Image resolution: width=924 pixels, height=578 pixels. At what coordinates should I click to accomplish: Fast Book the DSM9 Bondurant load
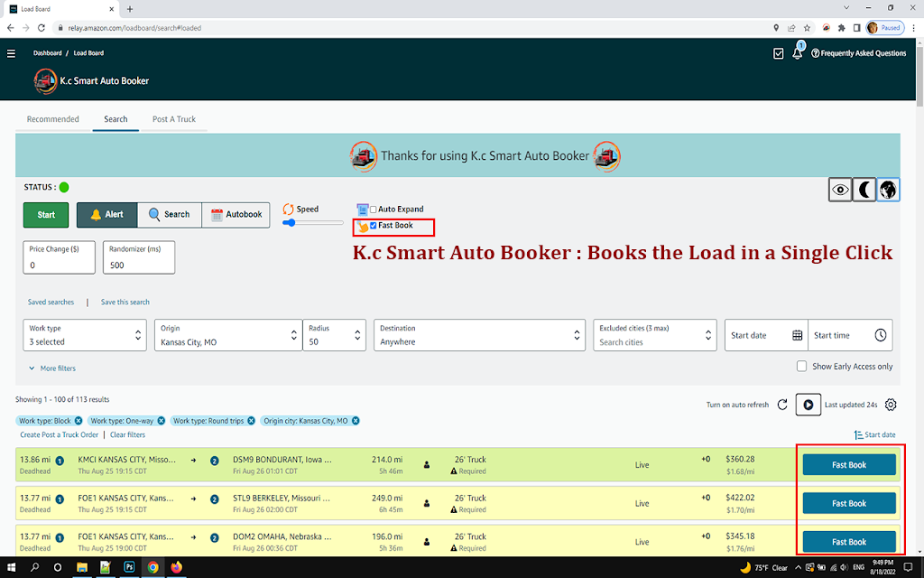849,465
